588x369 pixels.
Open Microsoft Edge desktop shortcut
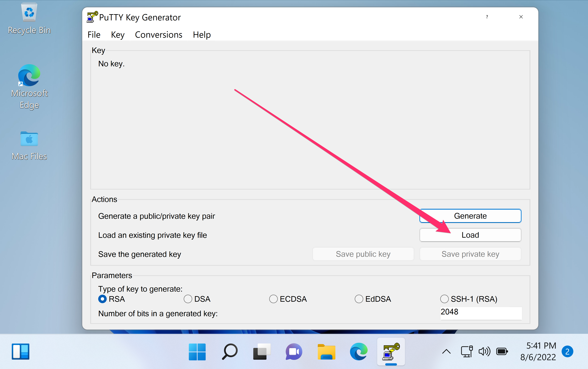tap(29, 87)
